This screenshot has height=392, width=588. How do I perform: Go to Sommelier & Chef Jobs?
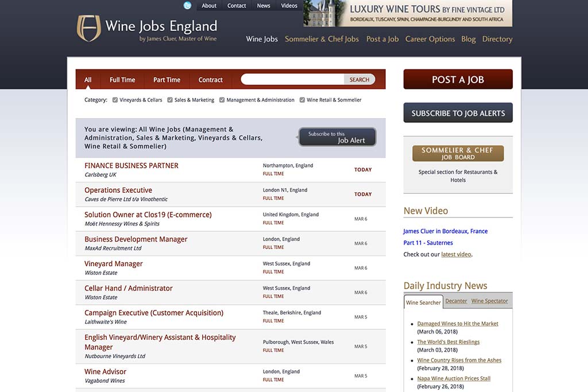coord(322,39)
